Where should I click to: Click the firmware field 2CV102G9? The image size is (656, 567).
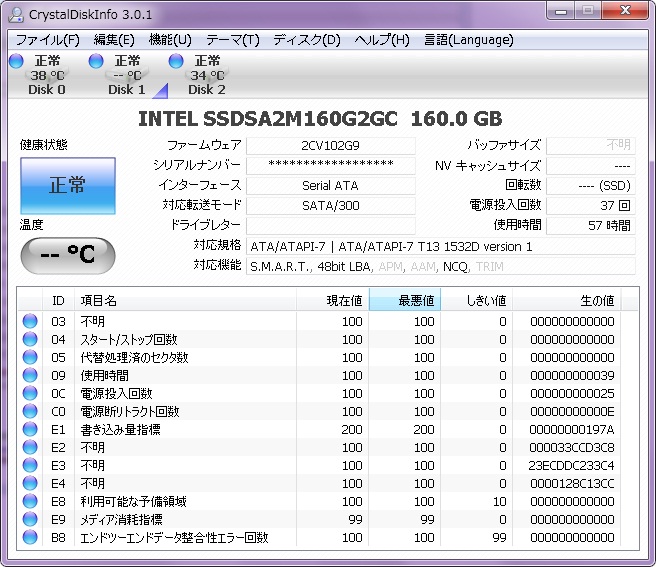pyautogui.click(x=330, y=145)
